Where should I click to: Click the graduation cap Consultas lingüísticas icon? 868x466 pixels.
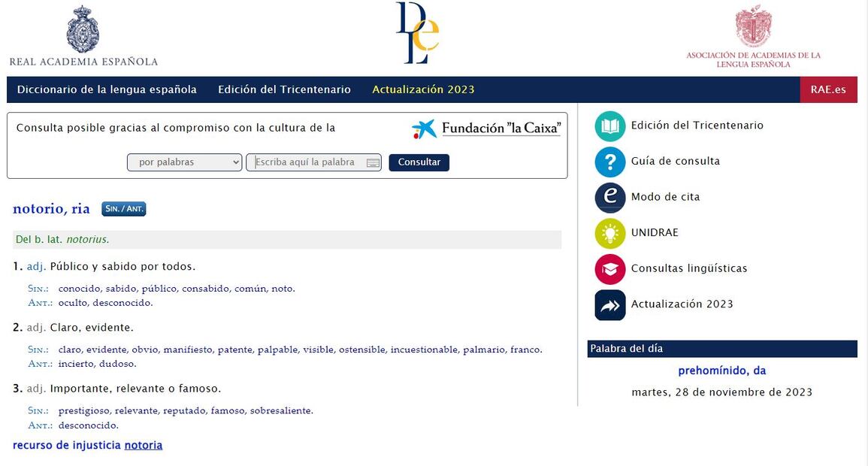click(610, 269)
